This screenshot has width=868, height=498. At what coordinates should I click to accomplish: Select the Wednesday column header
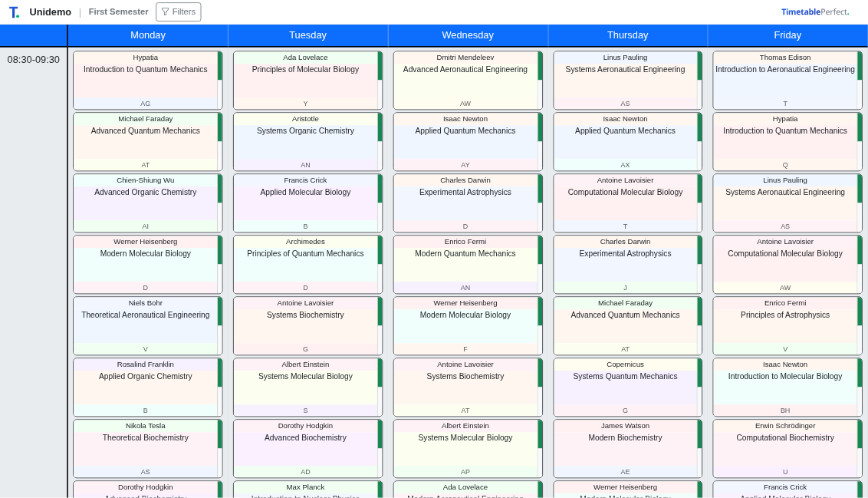468,35
